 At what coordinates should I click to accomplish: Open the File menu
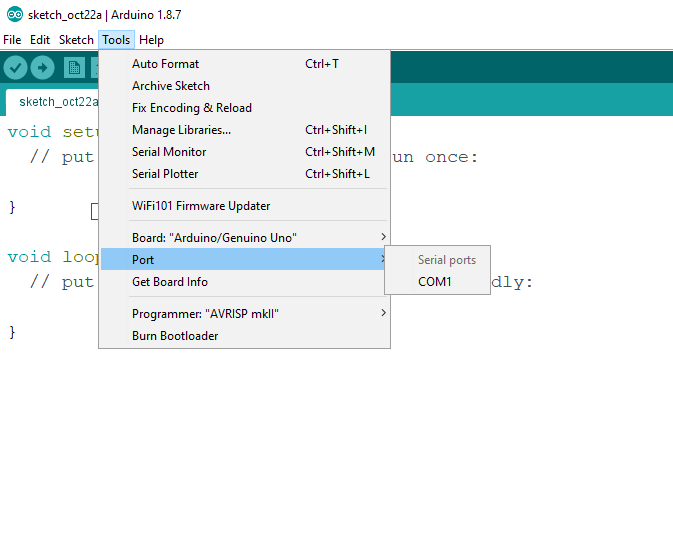[12, 40]
